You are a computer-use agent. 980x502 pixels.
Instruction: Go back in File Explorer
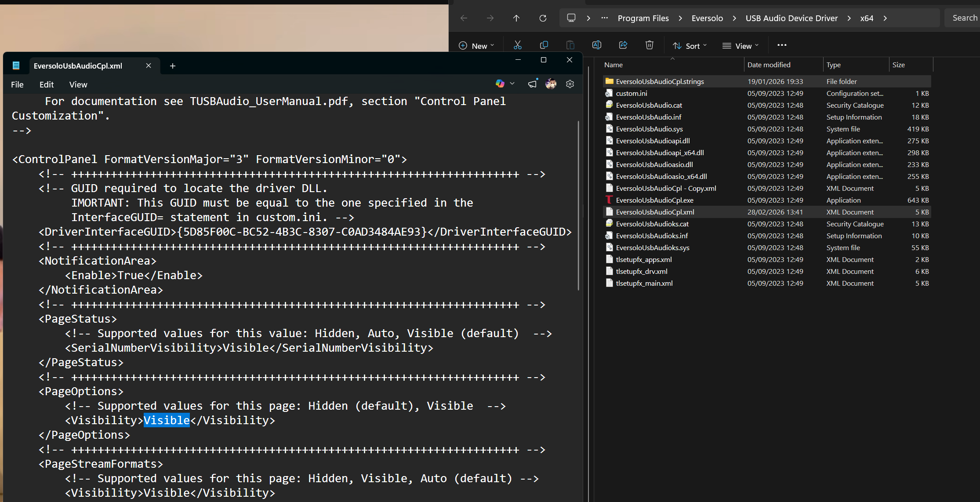tap(464, 18)
